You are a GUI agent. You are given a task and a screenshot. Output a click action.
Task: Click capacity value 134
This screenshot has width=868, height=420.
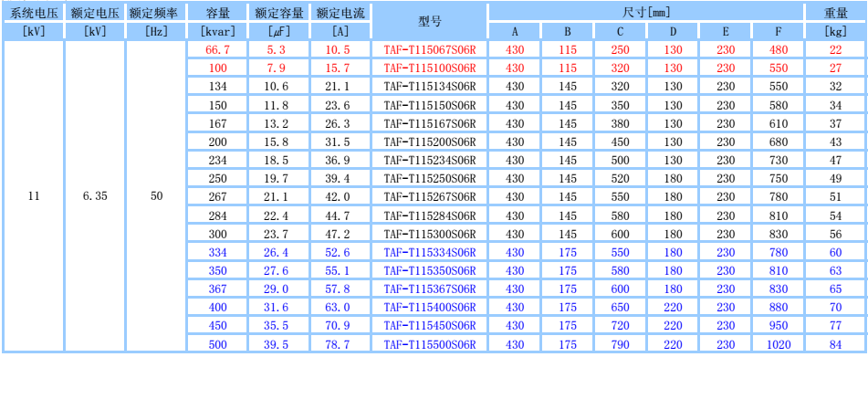point(217,87)
